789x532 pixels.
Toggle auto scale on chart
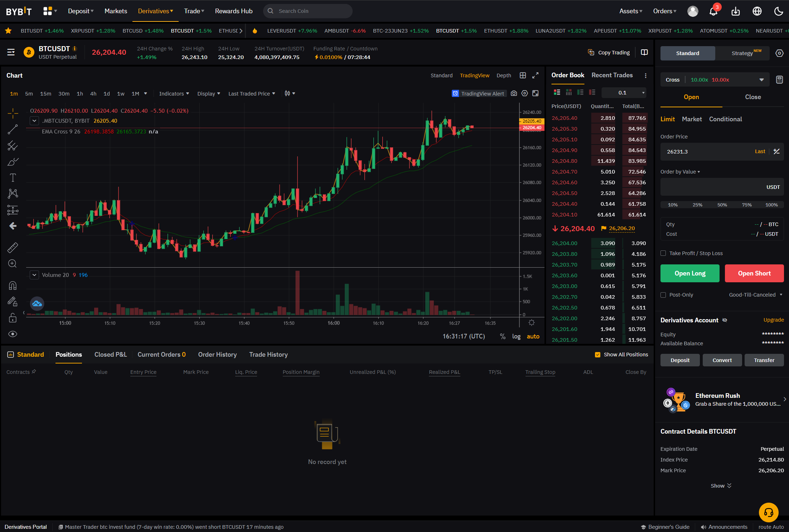[x=533, y=336]
